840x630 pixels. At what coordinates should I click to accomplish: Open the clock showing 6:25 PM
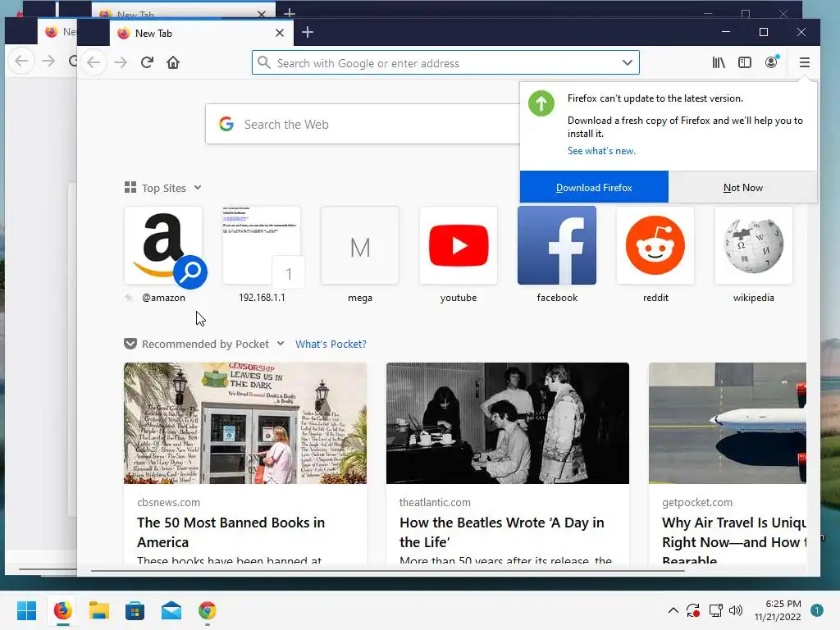coord(778,610)
